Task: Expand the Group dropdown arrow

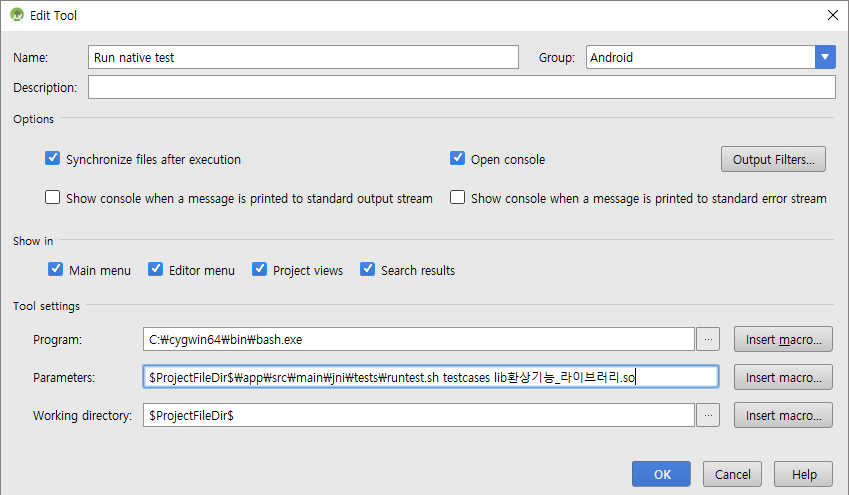Action: point(825,57)
